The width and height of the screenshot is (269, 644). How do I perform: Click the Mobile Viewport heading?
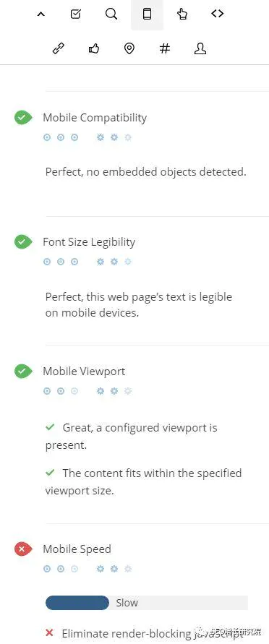(x=84, y=372)
